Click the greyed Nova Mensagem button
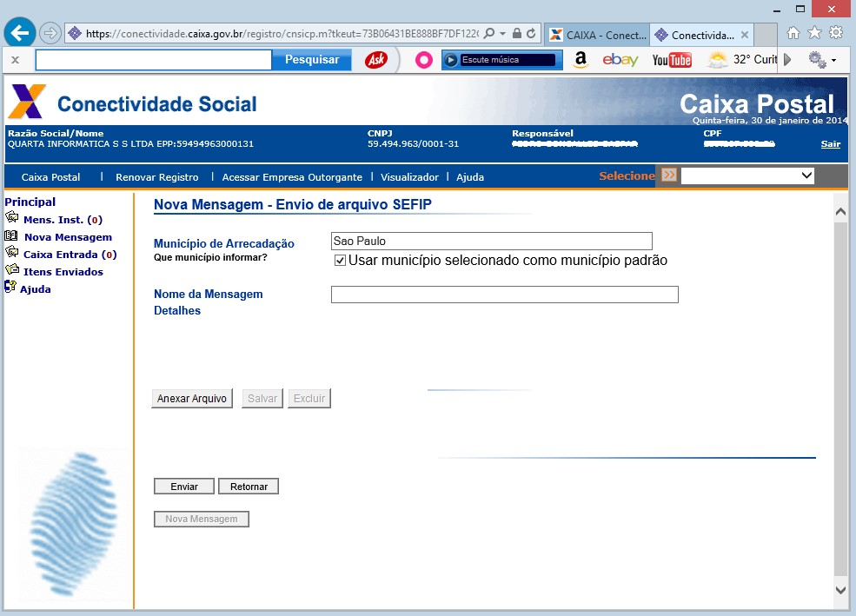Screen dimensions: 856x616 (202, 519)
